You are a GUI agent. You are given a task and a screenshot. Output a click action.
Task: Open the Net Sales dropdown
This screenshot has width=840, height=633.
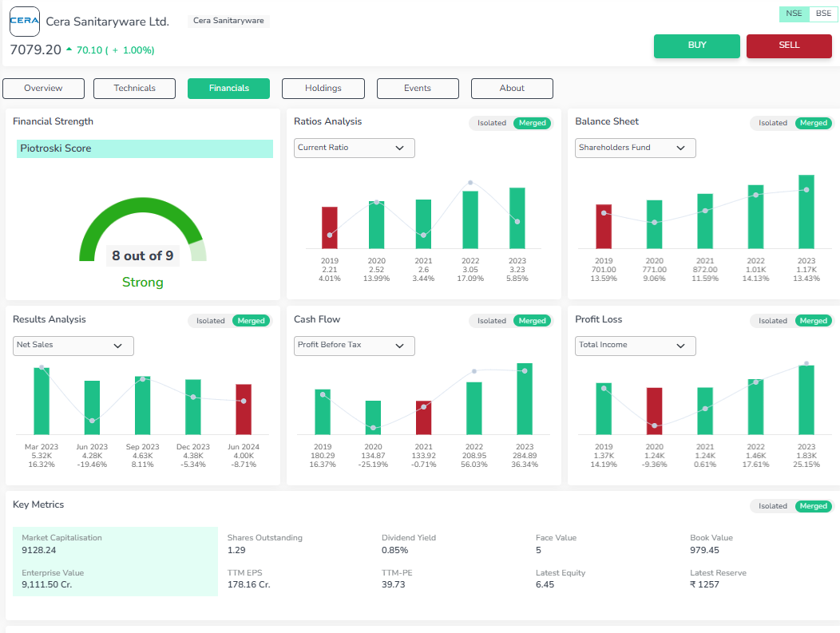coord(73,346)
